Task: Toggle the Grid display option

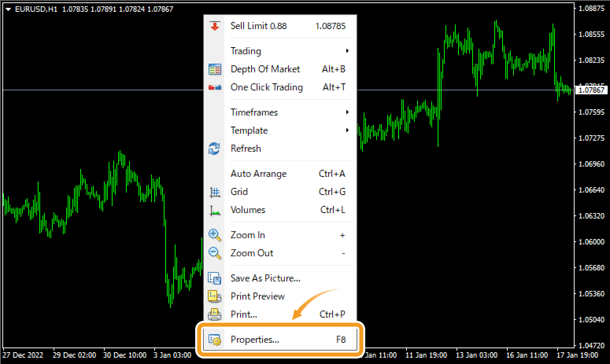Action: point(239,192)
